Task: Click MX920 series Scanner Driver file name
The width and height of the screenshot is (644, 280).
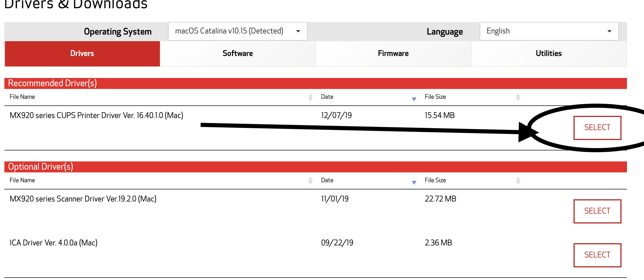Action: [x=83, y=199]
